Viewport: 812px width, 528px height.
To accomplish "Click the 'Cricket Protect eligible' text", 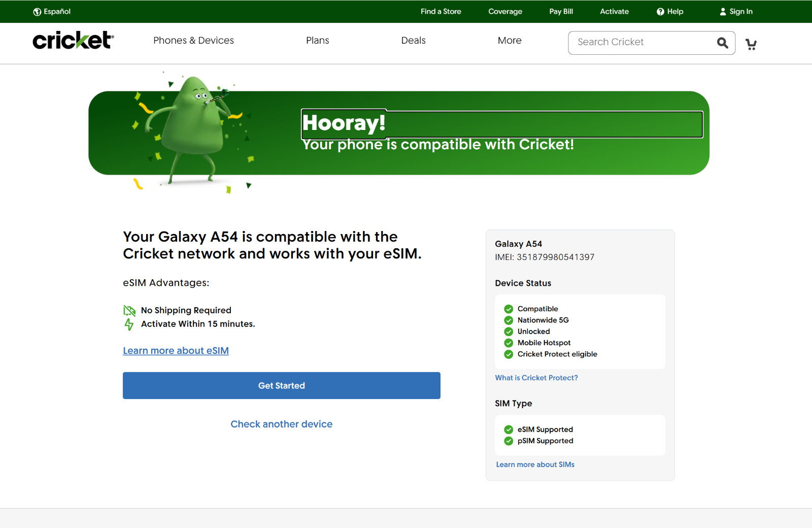I will [x=557, y=354].
